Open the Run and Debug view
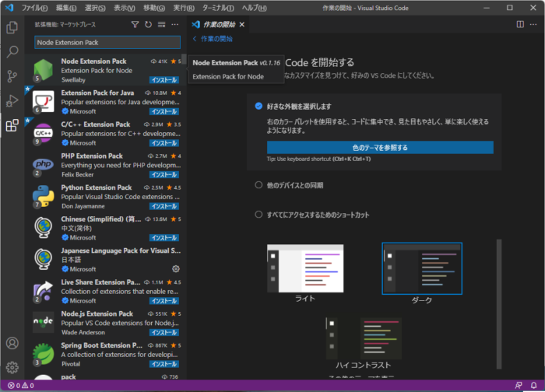This screenshot has height=392, width=545. (x=12, y=100)
